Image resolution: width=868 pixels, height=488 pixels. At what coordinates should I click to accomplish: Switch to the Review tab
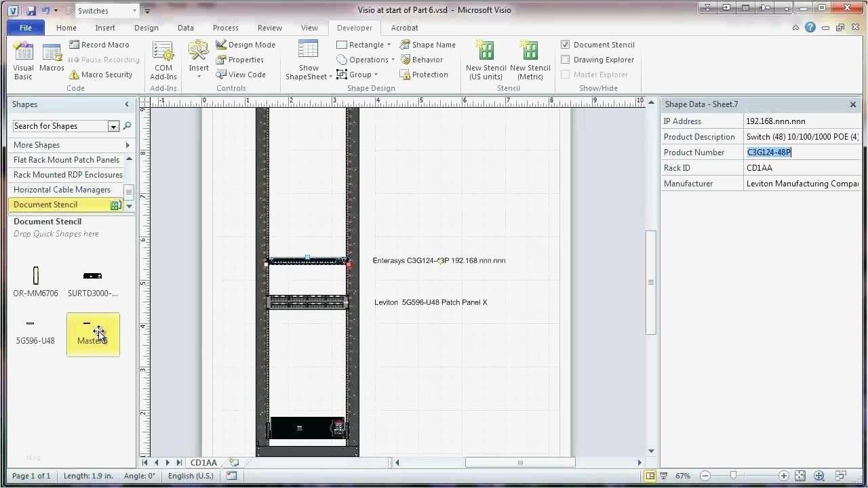coord(270,28)
